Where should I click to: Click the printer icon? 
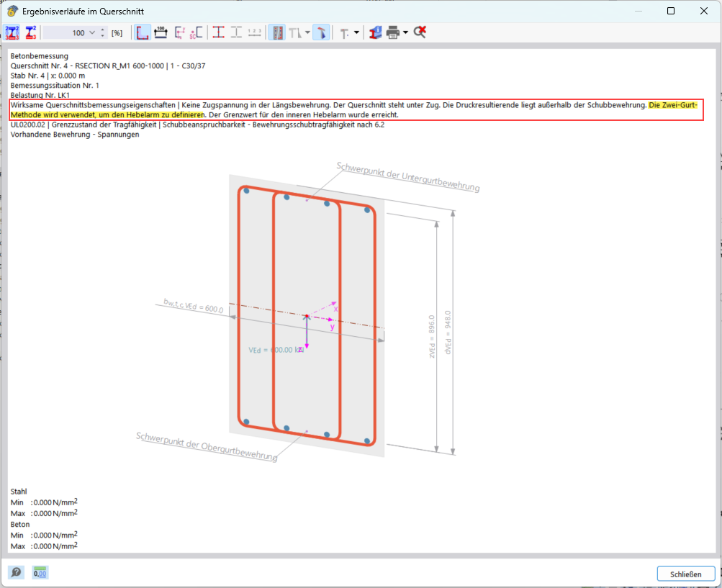(x=393, y=32)
